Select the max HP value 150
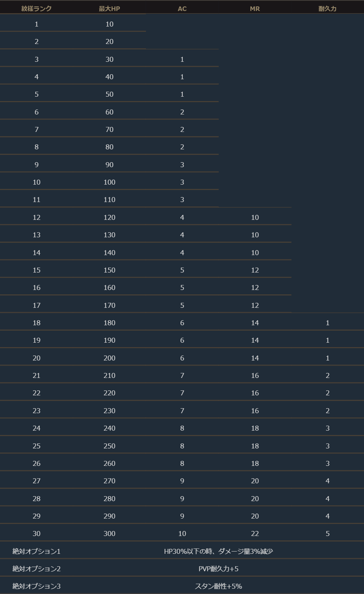 (x=109, y=270)
